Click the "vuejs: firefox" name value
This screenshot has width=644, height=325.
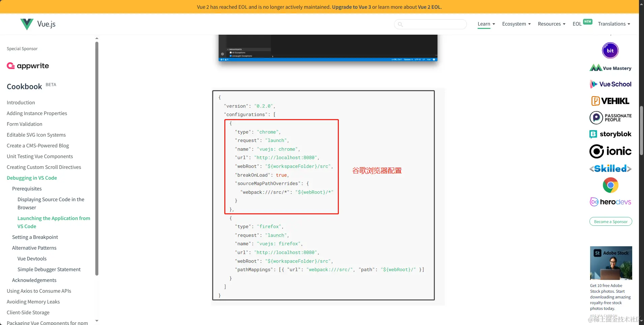[279, 244]
